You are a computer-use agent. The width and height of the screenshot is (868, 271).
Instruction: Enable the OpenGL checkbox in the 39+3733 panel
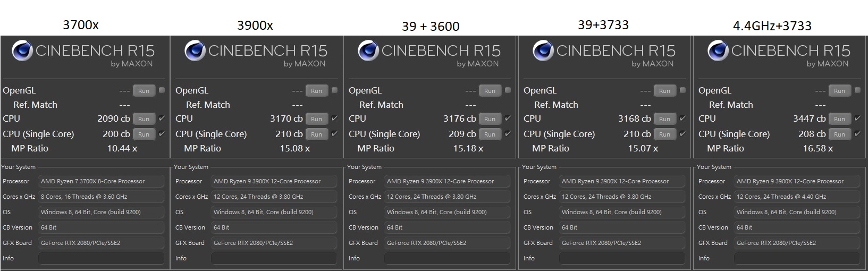[682, 90]
